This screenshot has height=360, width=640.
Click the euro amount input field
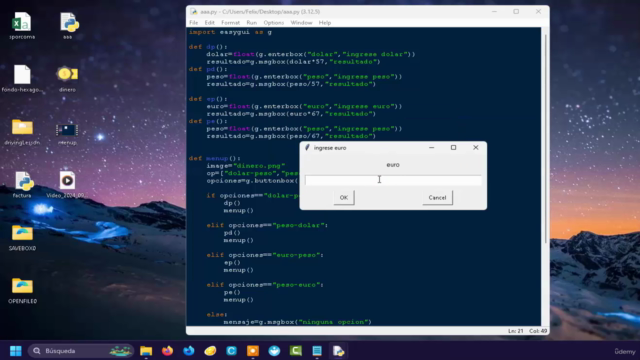click(393, 180)
